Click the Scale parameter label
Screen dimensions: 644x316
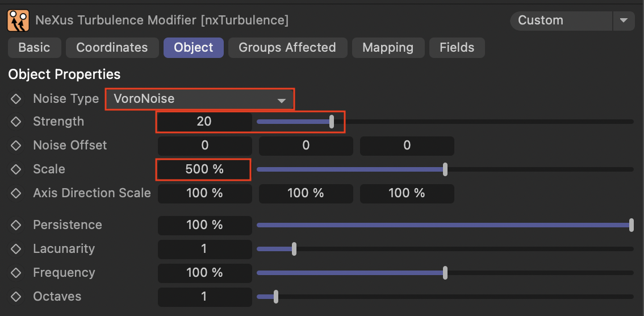[49, 169]
